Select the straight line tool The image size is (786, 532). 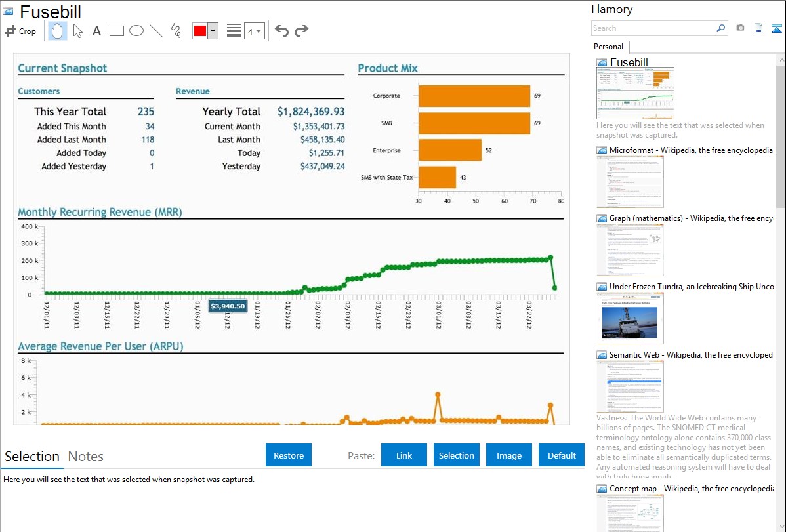click(156, 31)
